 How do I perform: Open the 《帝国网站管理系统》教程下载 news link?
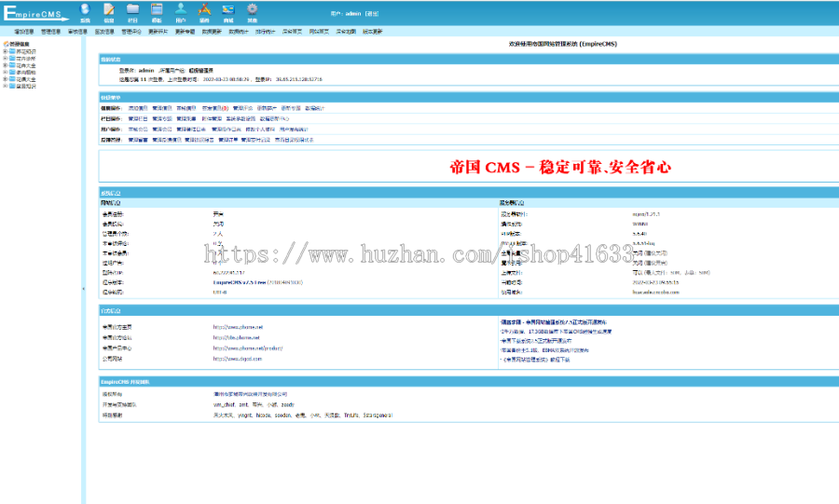pyautogui.click(x=537, y=360)
